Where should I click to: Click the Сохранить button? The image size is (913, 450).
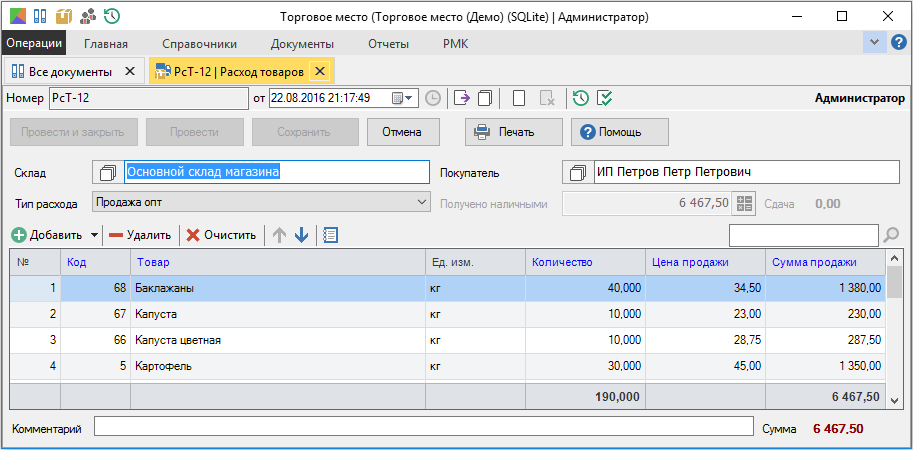pos(305,132)
